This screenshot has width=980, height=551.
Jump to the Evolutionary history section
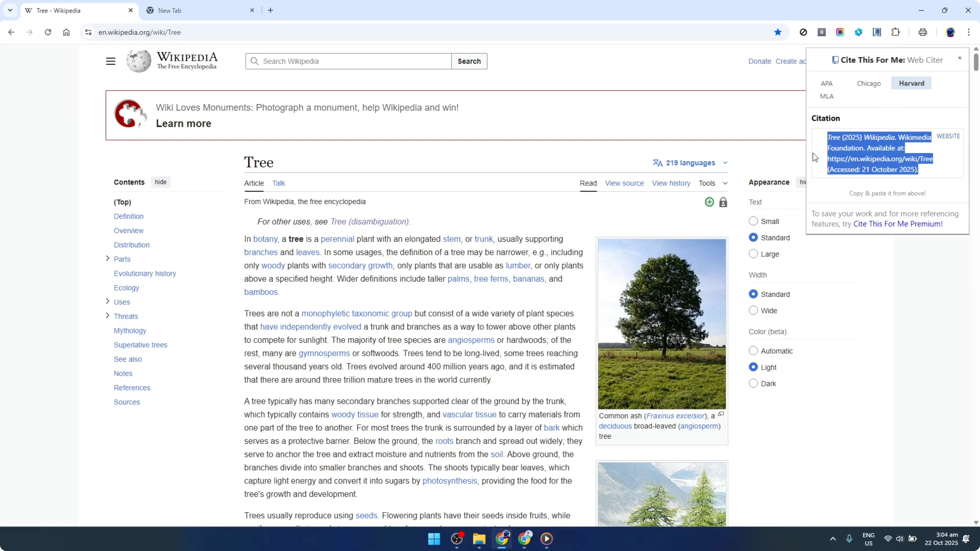coord(145,273)
